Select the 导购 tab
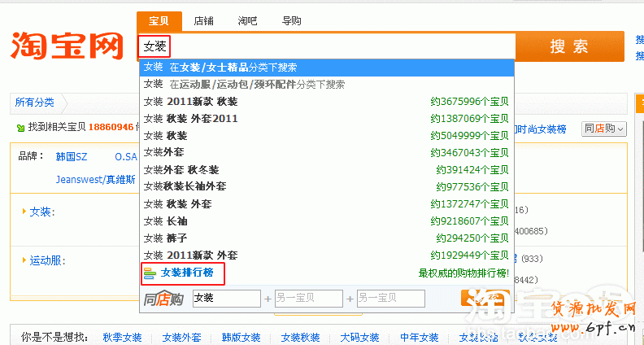This screenshot has height=345, width=644. (291, 21)
